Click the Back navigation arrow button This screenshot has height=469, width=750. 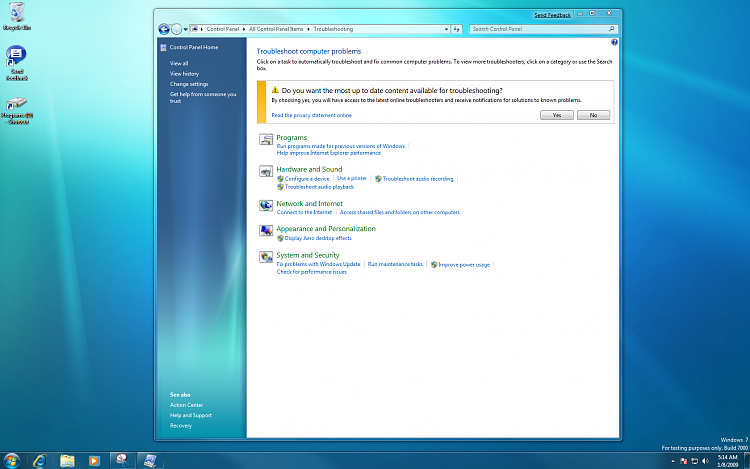(164, 29)
